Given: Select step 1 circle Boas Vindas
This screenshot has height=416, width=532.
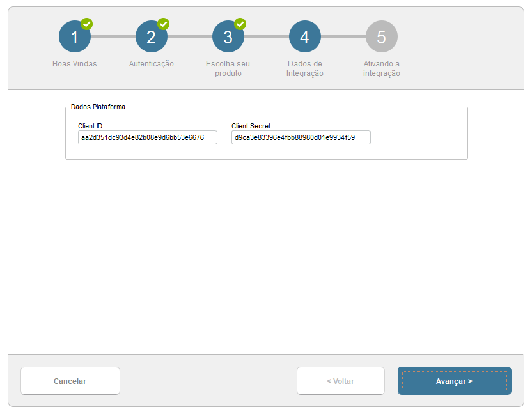Looking at the screenshot, I should 75,36.
